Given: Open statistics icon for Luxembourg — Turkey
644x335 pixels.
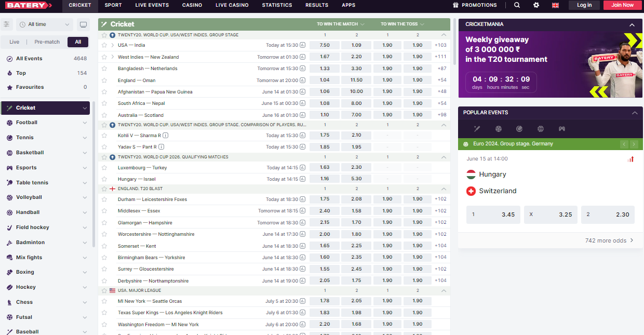Looking at the screenshot, I should pyautogui.click(x=303, y=168).
